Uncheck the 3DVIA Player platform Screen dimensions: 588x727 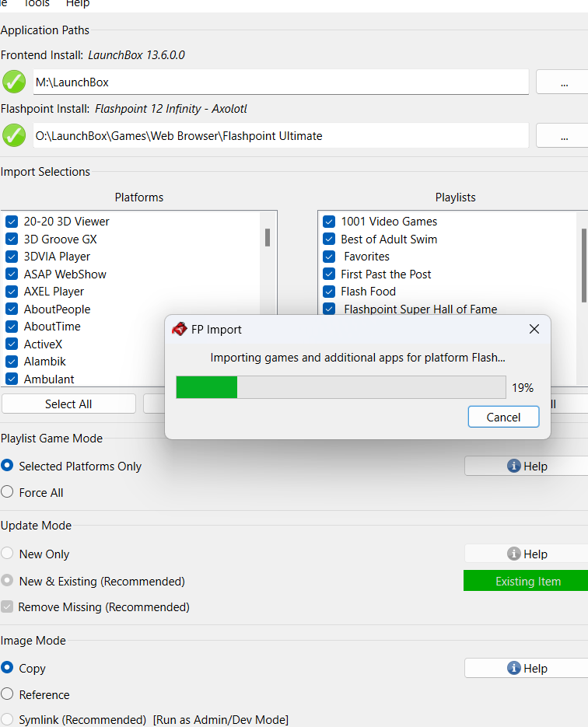pos(12,257)
